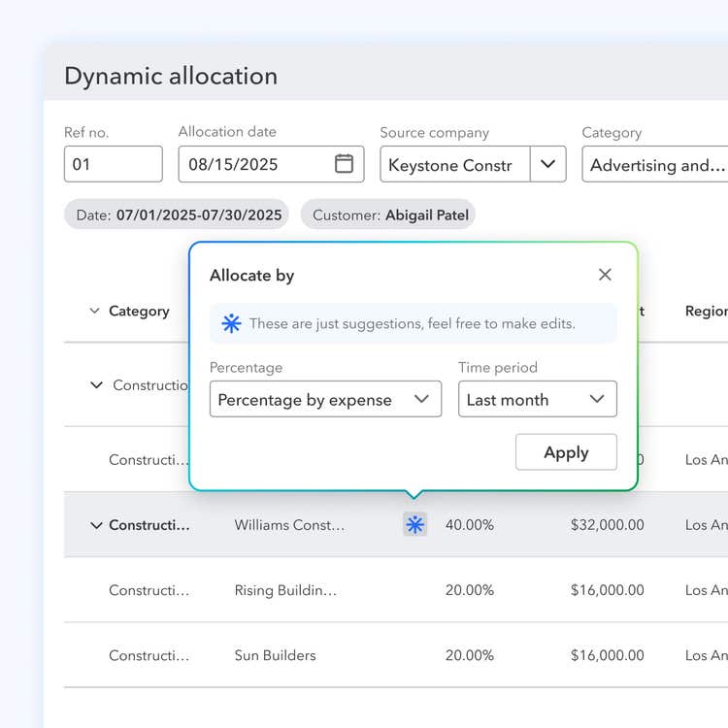728x728 pixels.
Task: Click the 20.00% value in Sun Builders row
Action: [x=470, y=655]
